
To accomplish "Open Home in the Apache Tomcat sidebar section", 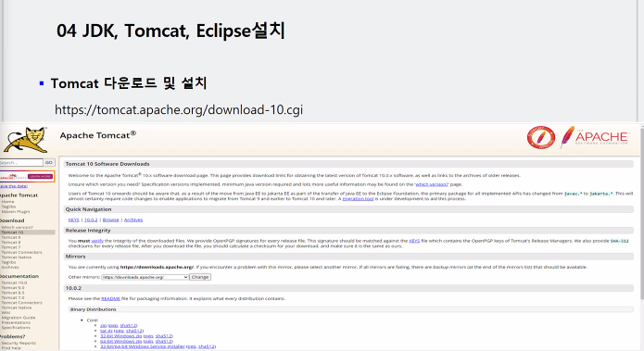I will pyautogui.click(x=7, y=202).
